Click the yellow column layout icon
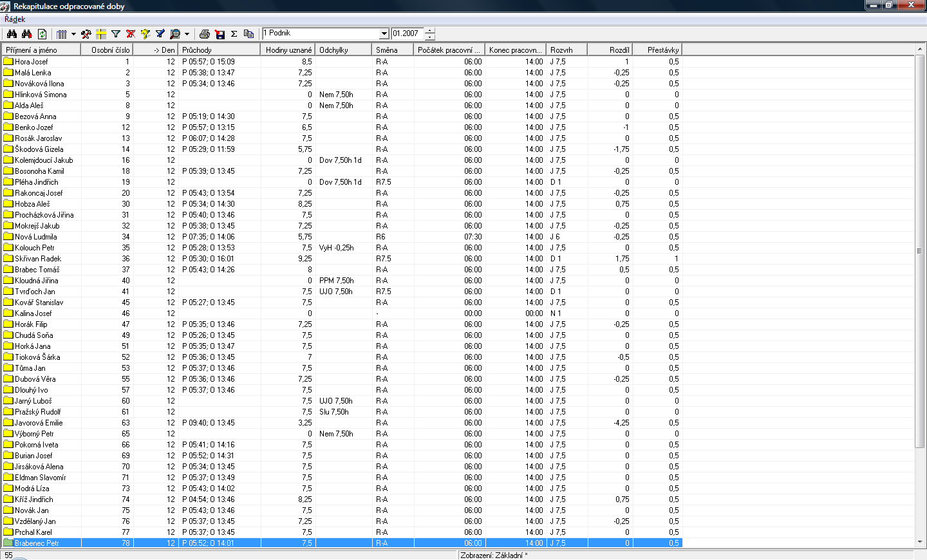 101,34
